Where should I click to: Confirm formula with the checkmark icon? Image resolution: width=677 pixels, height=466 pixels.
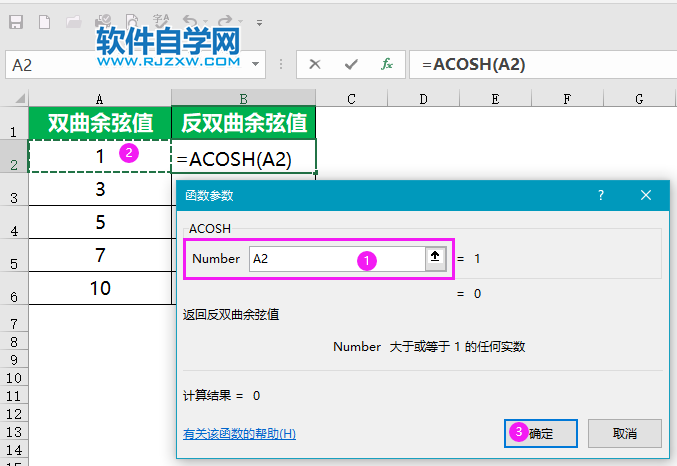(x=351, y=64)
